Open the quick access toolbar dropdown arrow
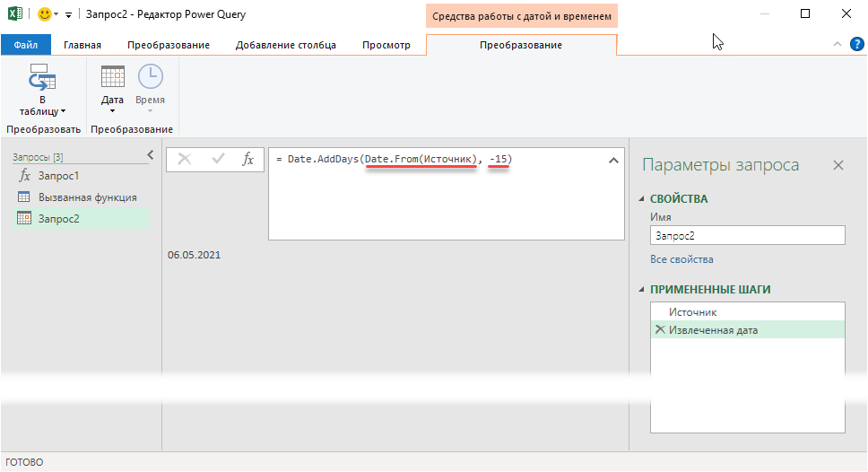The image size is (868, 472). [67, 15]
